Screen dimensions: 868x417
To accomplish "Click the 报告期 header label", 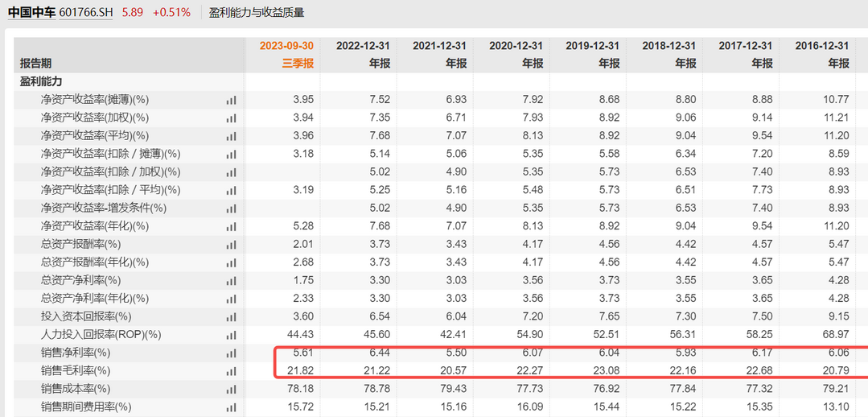I will (36, 64).
